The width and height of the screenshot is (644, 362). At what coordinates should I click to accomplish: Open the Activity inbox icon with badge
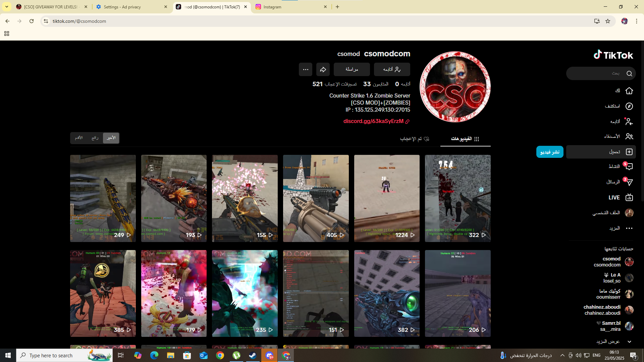(x=629, y=167)
